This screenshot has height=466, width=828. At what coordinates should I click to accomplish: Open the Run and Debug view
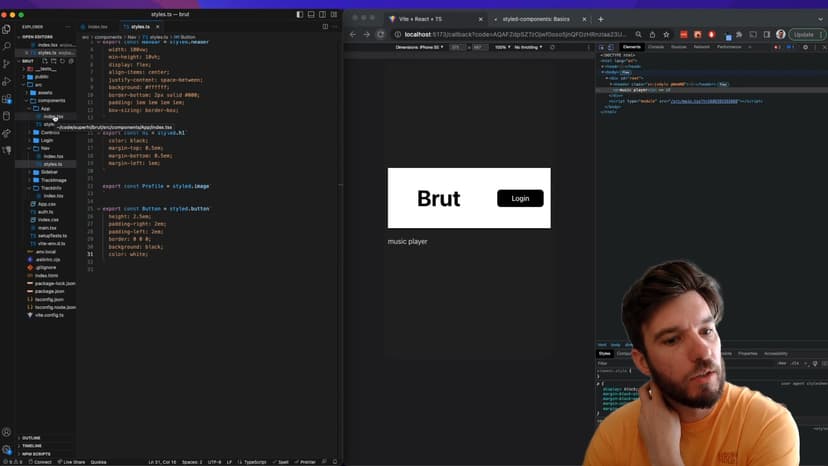point(7,81)
